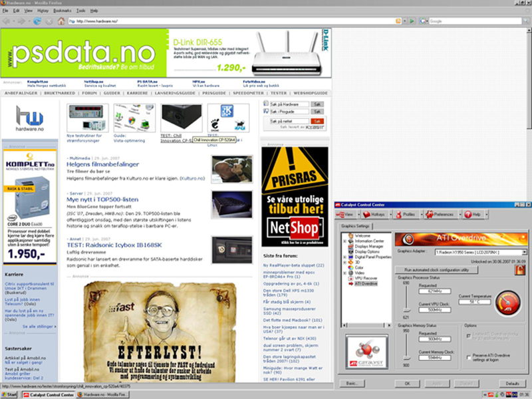This screenshot has height=399, width=532.
Task: Go forward using Firefox forward arrow
Action: [21, 21]
